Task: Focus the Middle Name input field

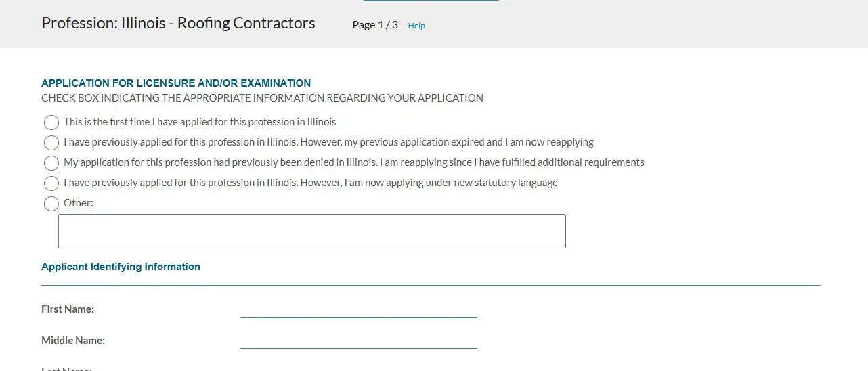Action: (358, 340)
